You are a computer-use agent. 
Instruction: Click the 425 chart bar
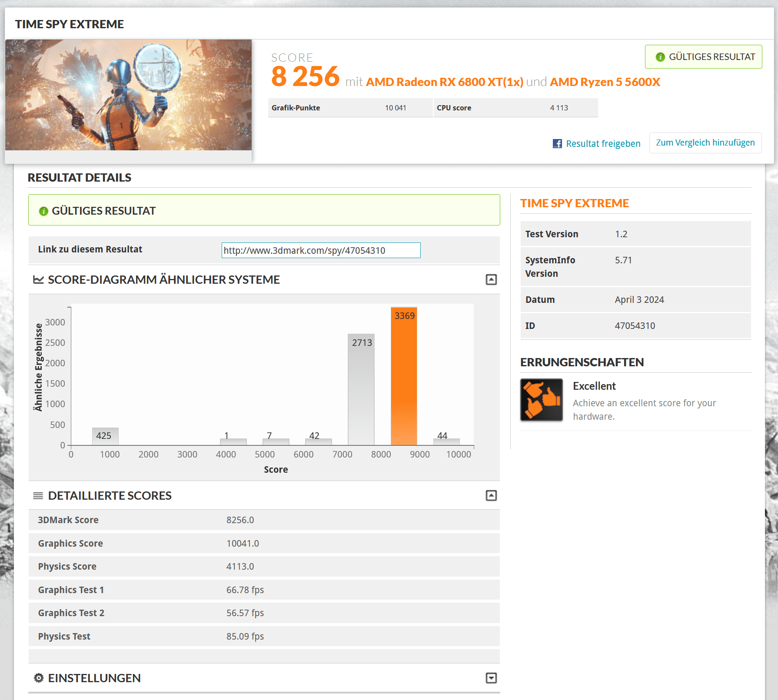pos(105,436)
